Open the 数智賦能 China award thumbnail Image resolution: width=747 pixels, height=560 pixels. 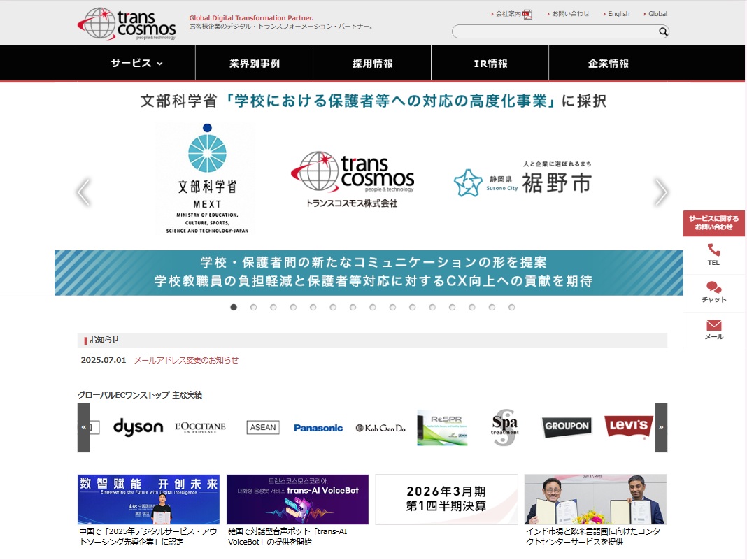pos(149,499)
